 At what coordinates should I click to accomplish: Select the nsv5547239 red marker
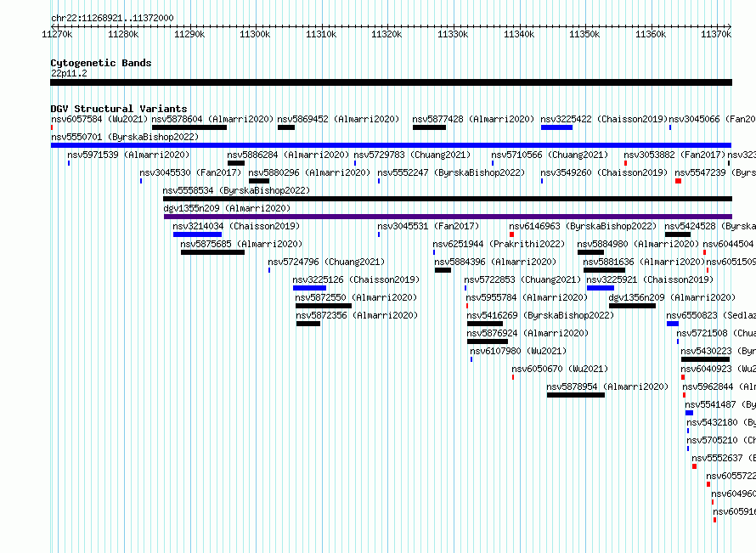click(679, 181)
